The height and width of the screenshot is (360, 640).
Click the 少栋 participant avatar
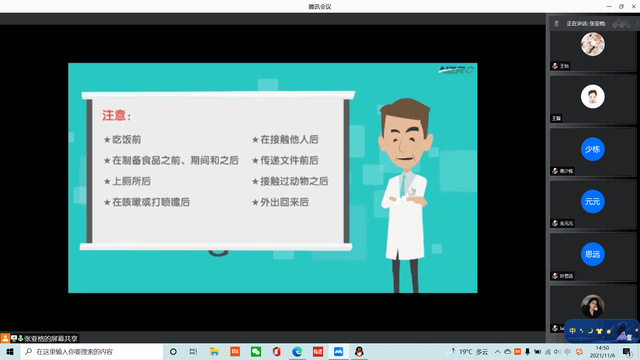592,149
